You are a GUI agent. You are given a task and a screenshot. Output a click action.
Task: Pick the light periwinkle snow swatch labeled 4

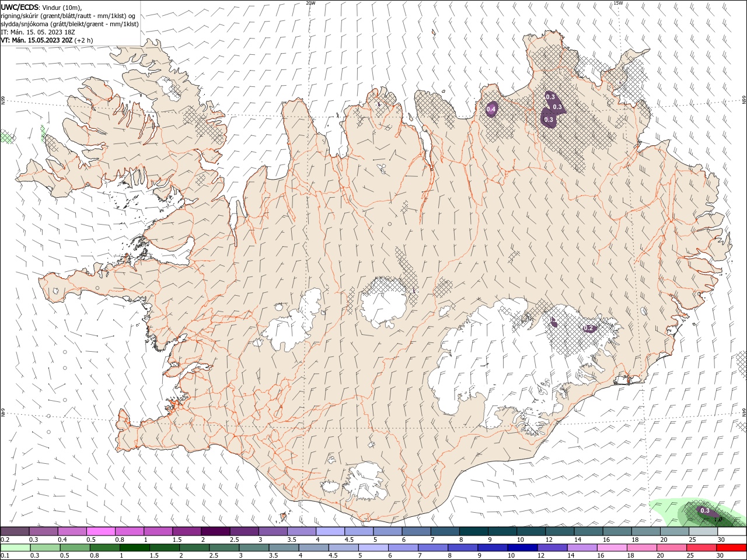tap(330, 531)
